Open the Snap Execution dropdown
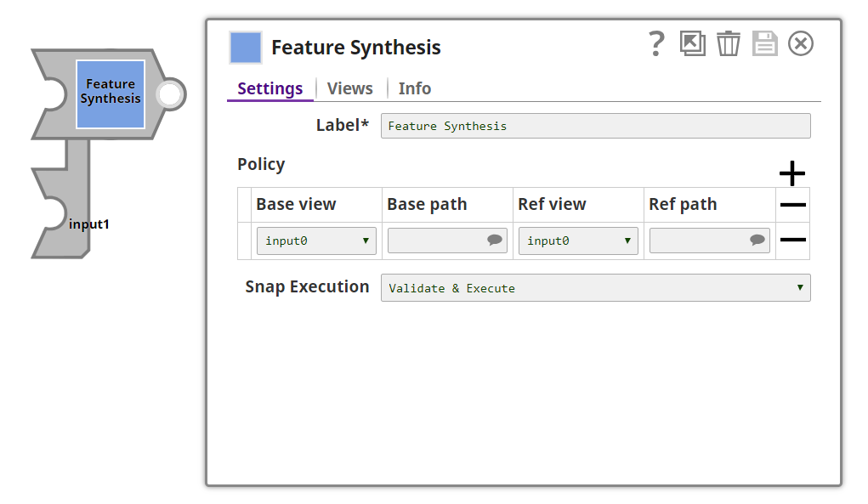Image resolution: width=868 pixels, height=504 pixels. tap(594, 287)
